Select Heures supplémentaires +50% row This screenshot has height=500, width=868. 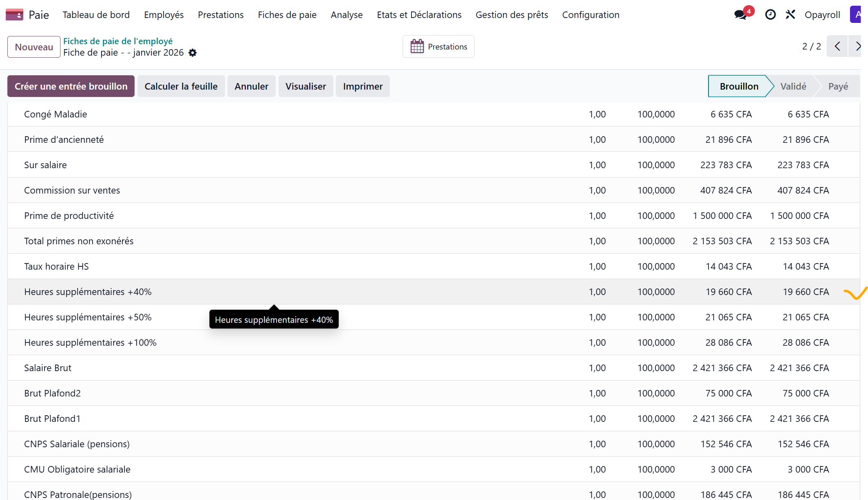434,317
